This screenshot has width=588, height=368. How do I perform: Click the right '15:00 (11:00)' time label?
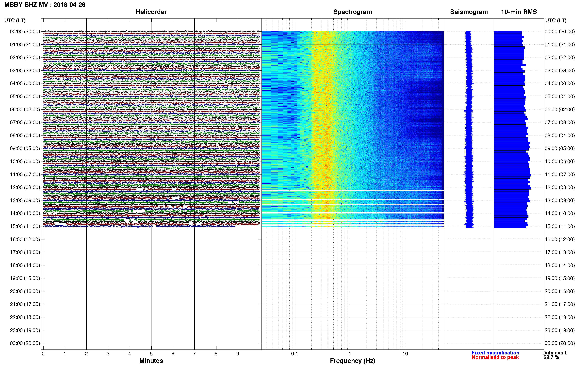point(560,226)
